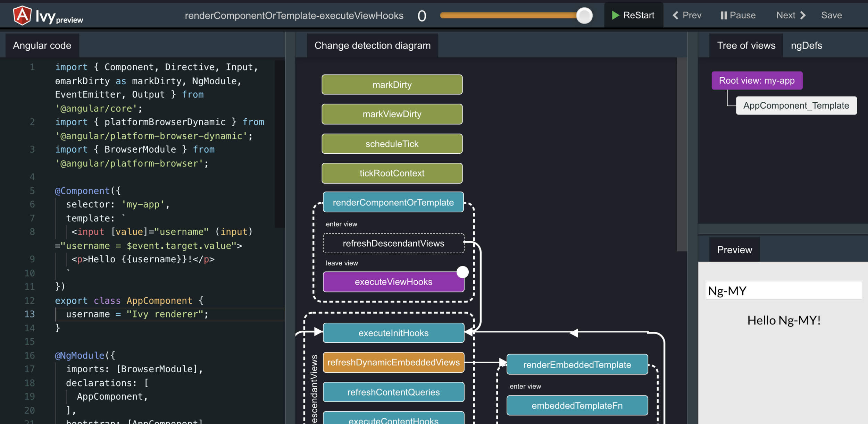Click the Next right chevron icon
Image resolution: width=868 pixels, height=424 pixels.
point(803,15)
